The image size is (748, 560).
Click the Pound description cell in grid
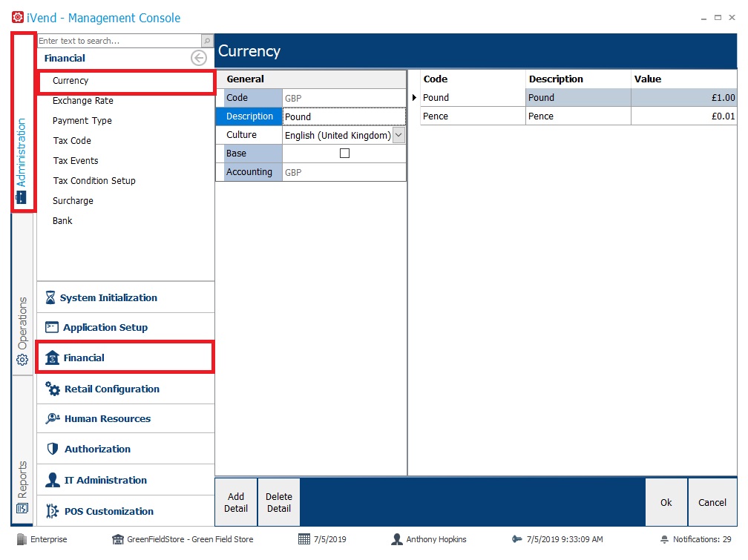(x=578, y=97)
